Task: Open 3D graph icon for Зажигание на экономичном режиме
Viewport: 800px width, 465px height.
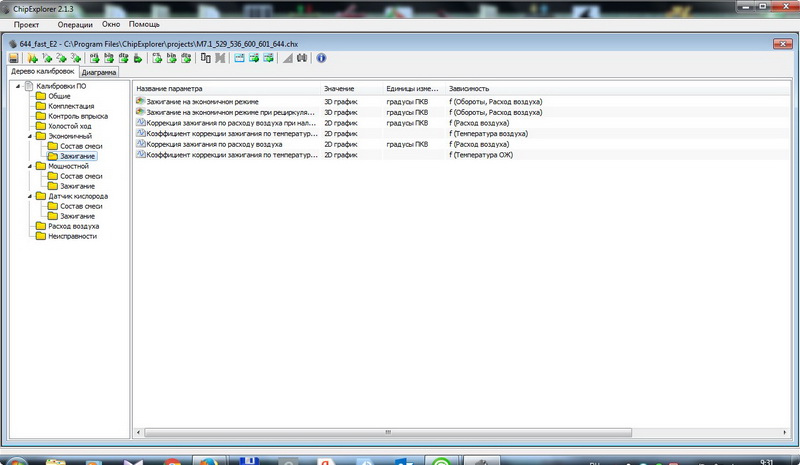Action: pyautogui.click(x=140, y=102)
